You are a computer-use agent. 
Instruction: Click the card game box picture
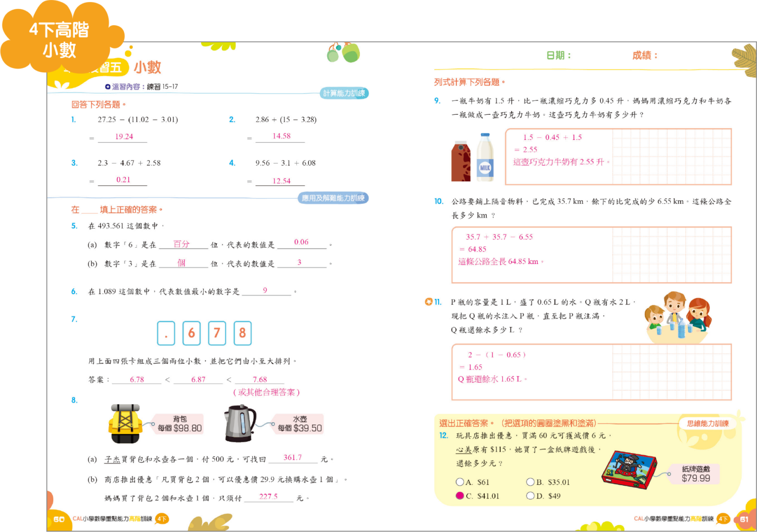point(630,469)
